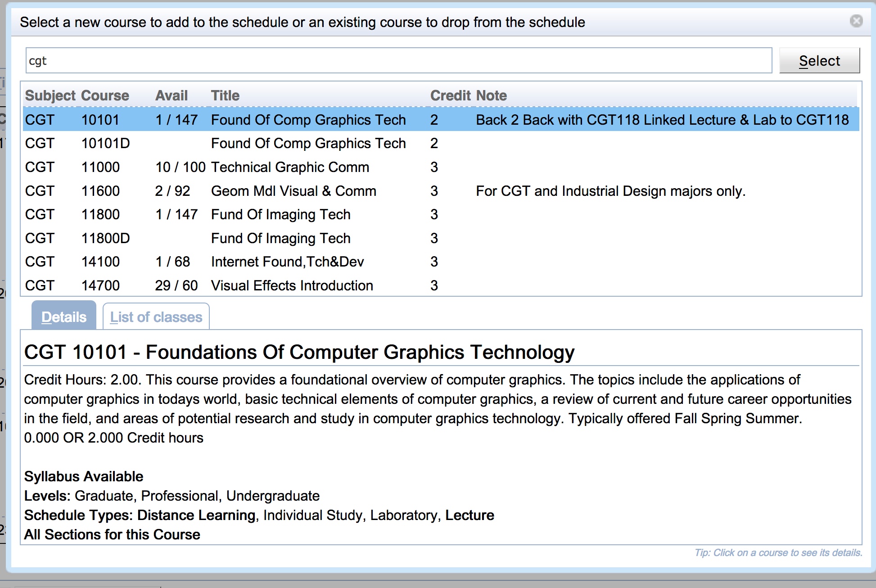The image size is (876, 588).
Task: Click '0.000 OR 2.000 Credit hours' text
Action: [113, 438]
